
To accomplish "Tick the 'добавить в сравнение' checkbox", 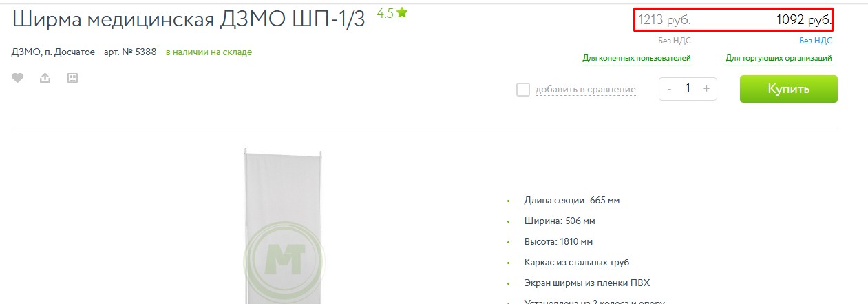I will 523,90.
